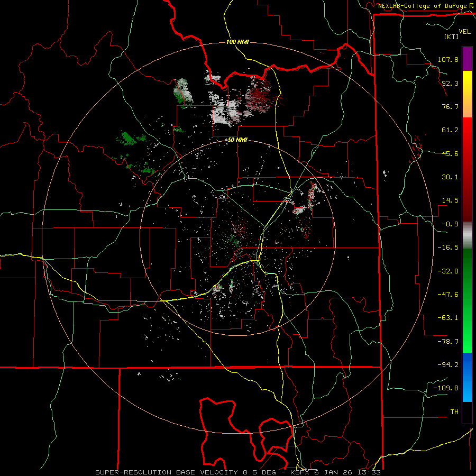The image size is (476, 476).
Task: Click the [KT] units label
Action: [451, 36]
